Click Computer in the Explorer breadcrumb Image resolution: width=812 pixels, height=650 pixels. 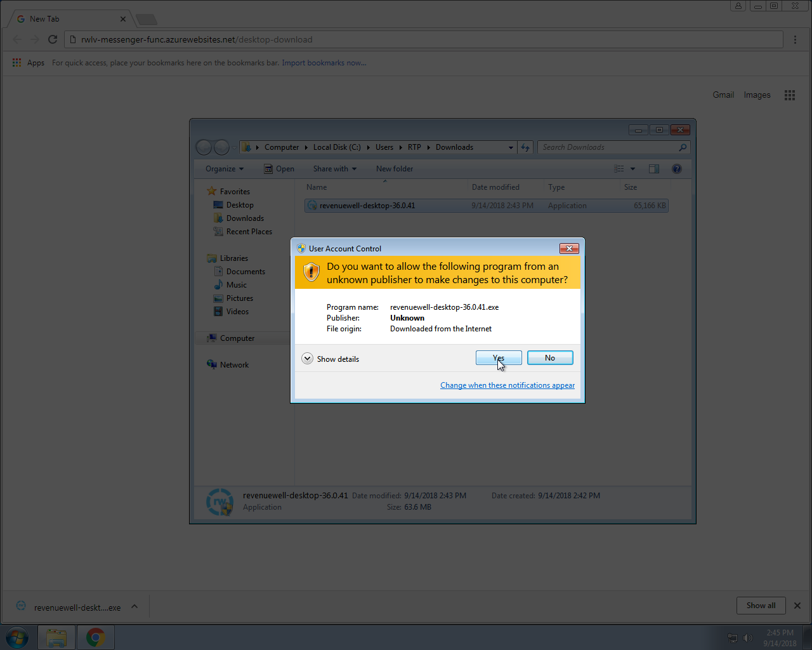point(282,147)
